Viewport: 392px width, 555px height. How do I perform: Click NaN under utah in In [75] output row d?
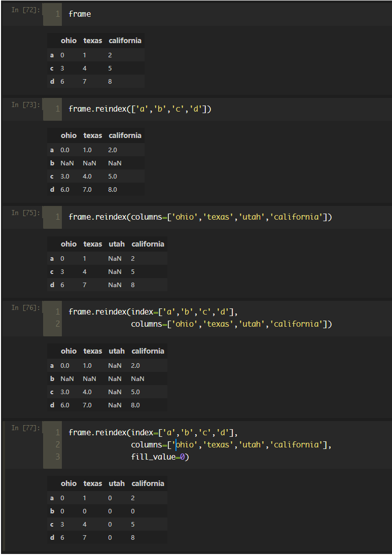pos(115,285)
